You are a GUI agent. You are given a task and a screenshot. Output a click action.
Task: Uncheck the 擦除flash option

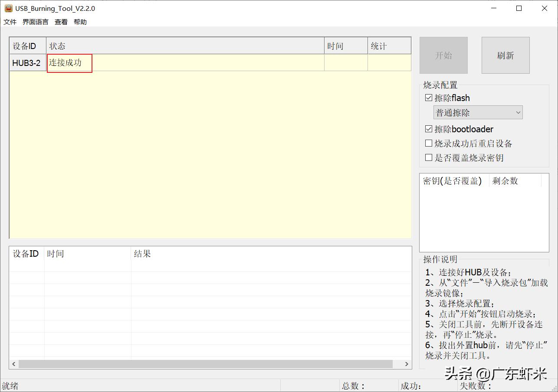click(x=429, y=98)
